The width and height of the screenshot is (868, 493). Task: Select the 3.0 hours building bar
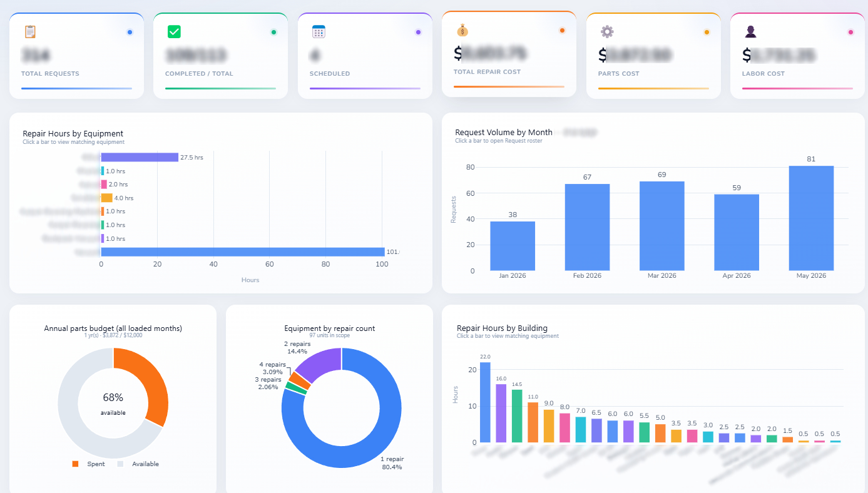[x=708, y=437]
